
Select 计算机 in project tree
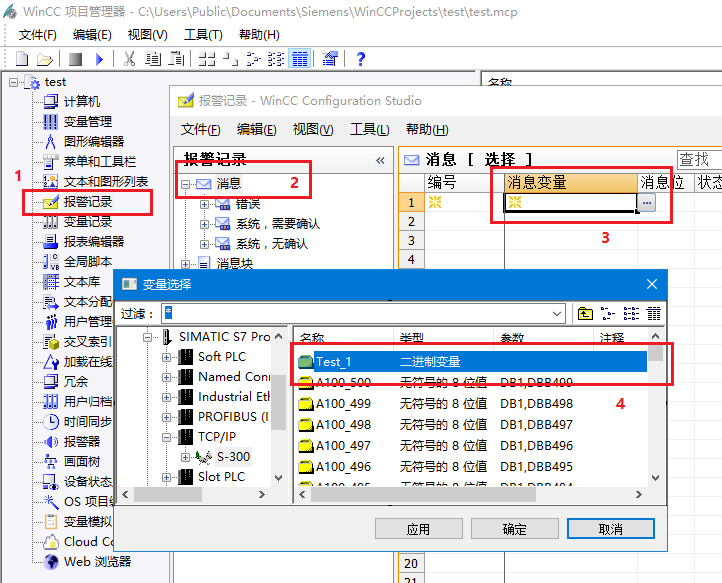tap(82, 101)
